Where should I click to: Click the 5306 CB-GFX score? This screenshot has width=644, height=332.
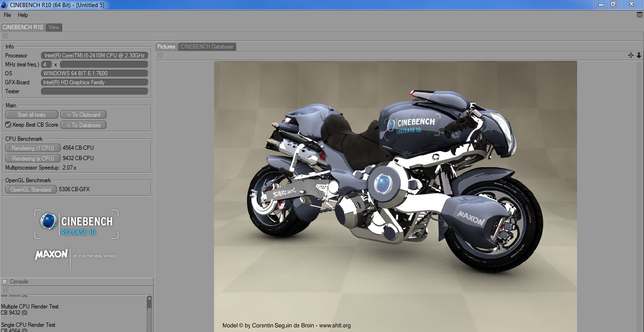tap(74, 189)
